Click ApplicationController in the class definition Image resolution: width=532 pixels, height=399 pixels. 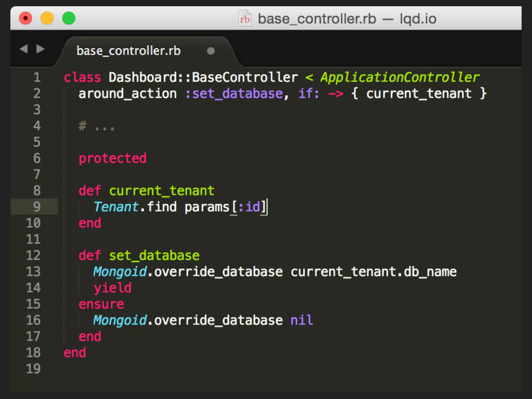[x=400, y=77]
